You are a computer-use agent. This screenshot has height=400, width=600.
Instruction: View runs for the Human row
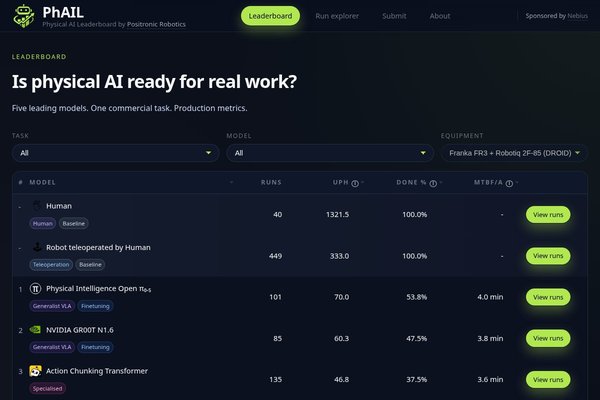pos(548,214)
